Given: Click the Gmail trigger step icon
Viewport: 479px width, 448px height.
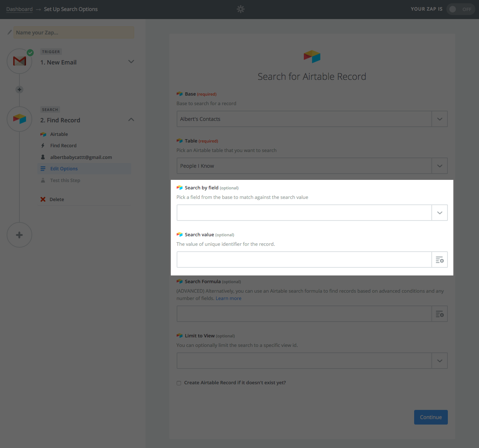Looking at the screenshot, I should coord(19,61).
